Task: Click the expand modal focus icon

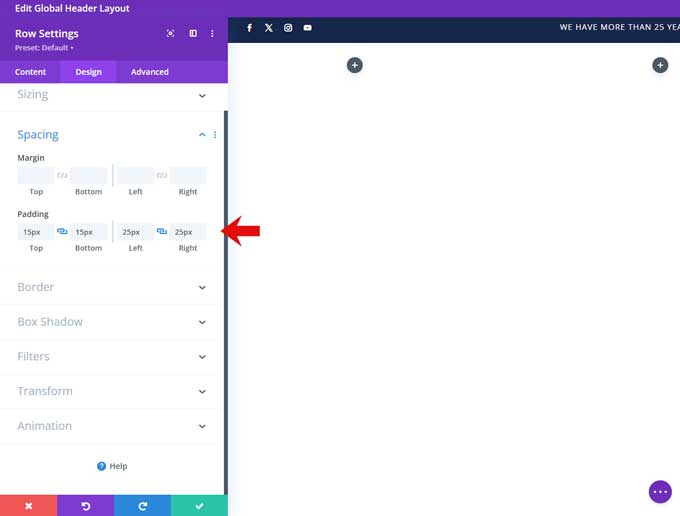Action: [170, 34]
